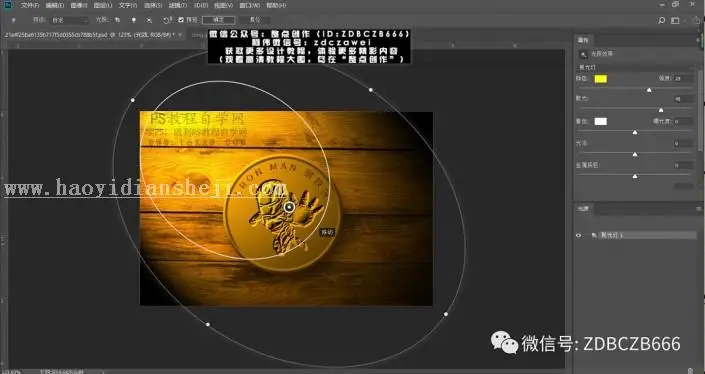Switch to the Lights panel tab
705x374 pixels.
tap(583, 209)
